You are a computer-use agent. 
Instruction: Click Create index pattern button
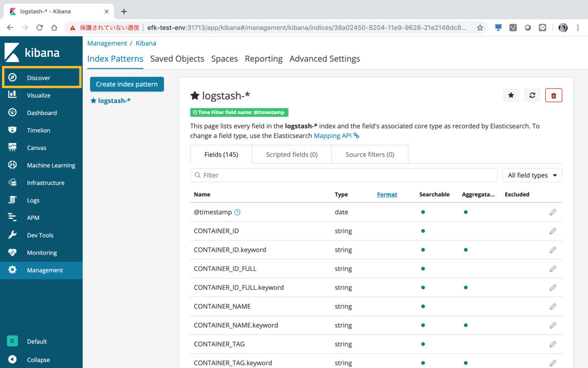point(127,84)
